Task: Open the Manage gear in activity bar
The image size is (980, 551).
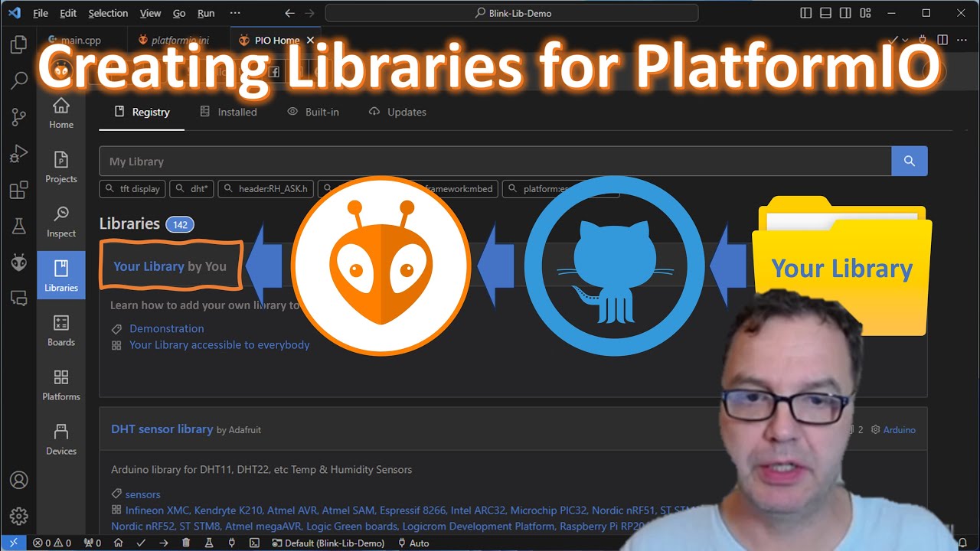Action: (x=18, y=516)
